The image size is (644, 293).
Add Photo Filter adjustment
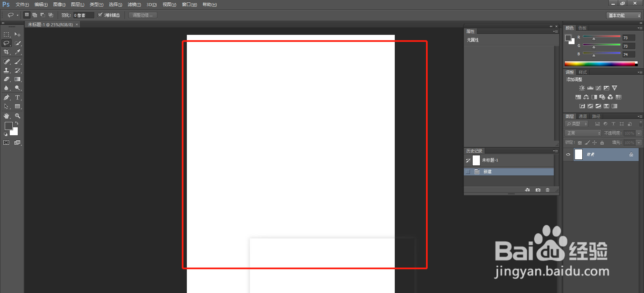tap(602, 97)
